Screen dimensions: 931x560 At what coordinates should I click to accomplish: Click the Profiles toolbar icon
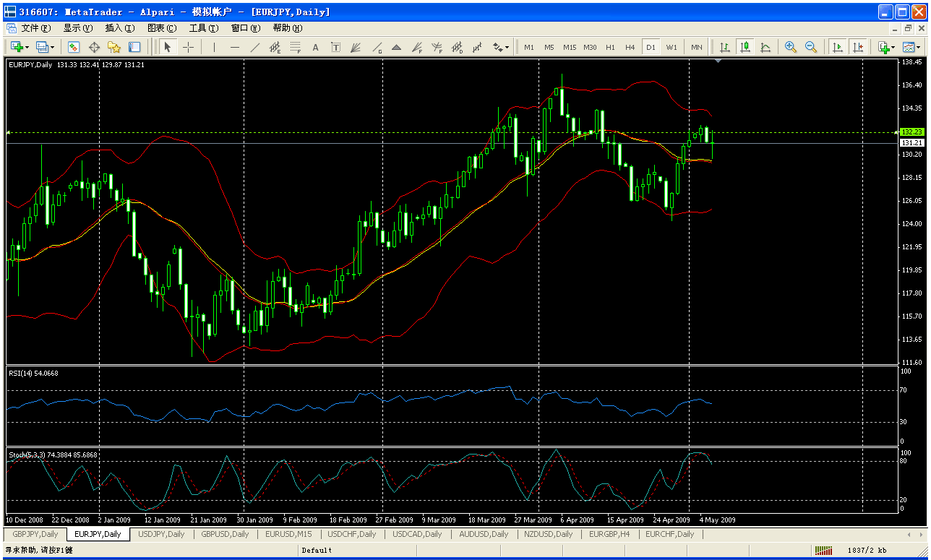click(x=42, y=47)
